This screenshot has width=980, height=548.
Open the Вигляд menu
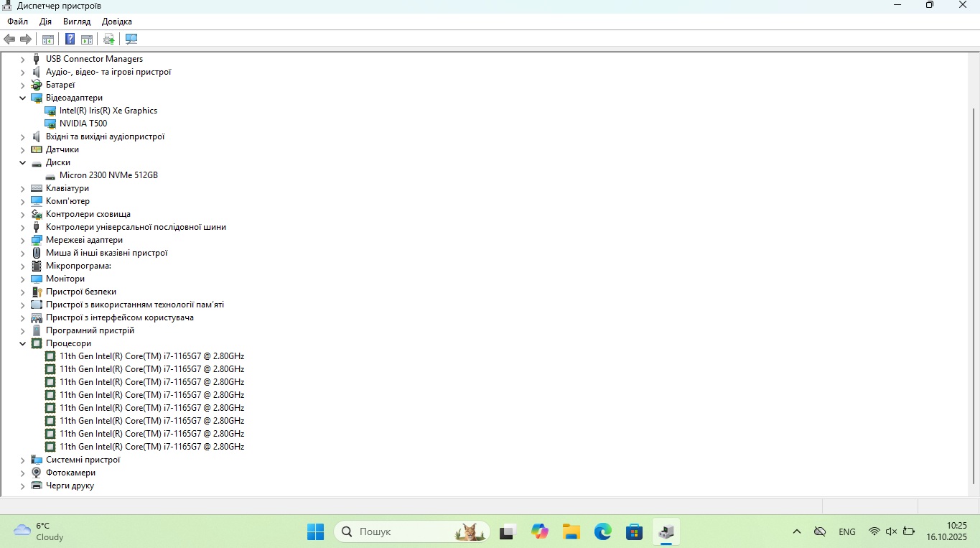[x=77, y=22]
